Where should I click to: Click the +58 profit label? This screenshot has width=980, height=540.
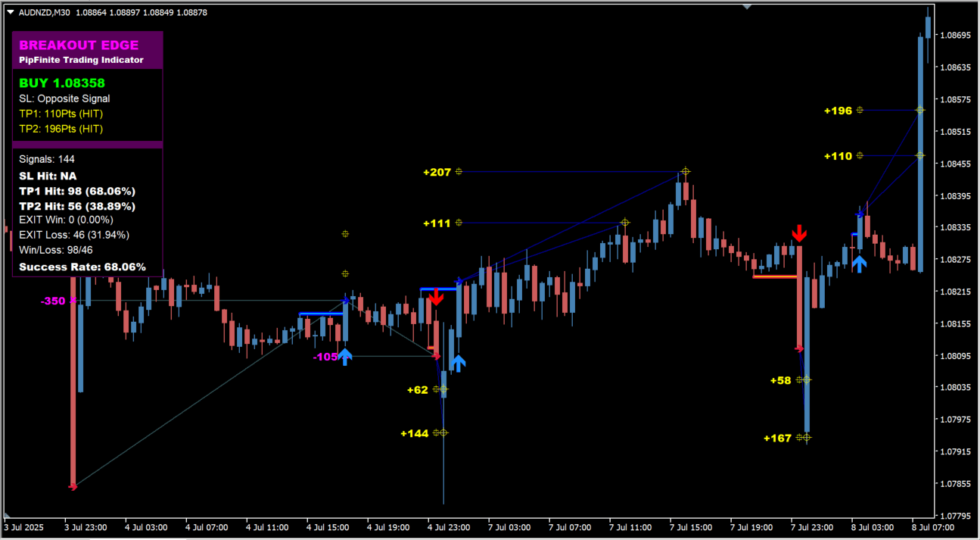780,380
